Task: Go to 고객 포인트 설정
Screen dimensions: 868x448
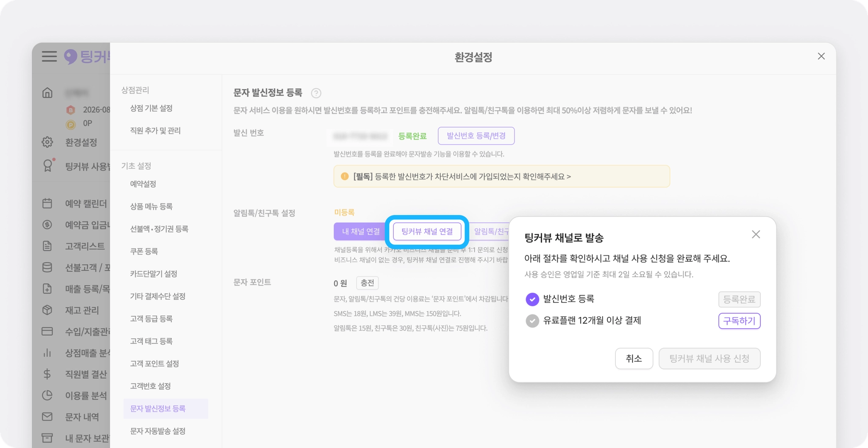Action: tap(155, 364)
